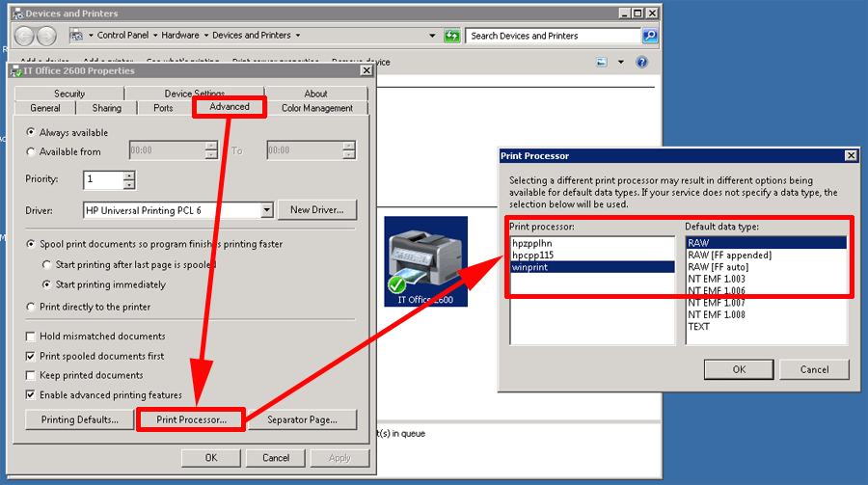The height and width of the screenshot is (485, 868).
Task: Switch to the Ports tab
Action: click(163, 108)
